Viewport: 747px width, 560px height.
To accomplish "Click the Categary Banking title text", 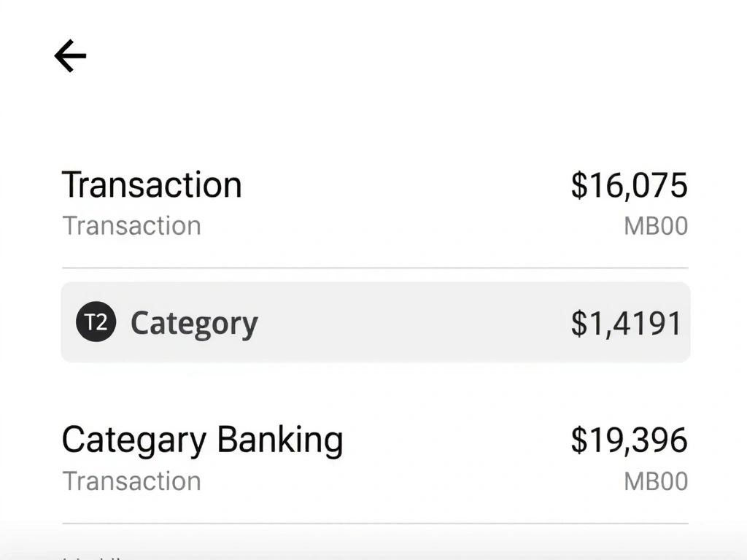I will 203,439.
